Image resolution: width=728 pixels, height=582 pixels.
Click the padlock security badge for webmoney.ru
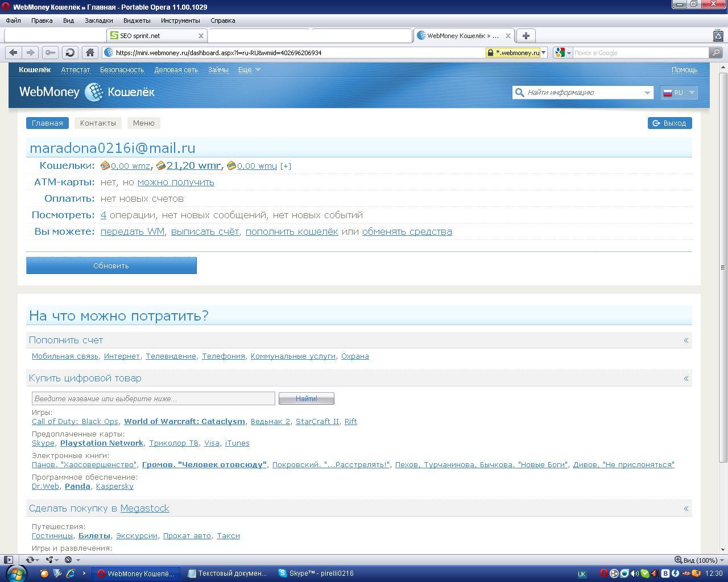pyautogui.click(x=512, y=53)
